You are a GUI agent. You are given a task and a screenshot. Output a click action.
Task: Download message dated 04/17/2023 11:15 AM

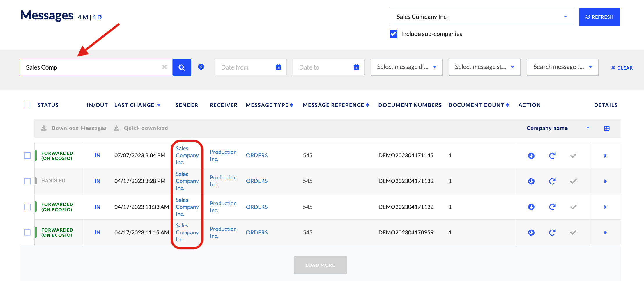pyautogui.click(x=531, y=232)
